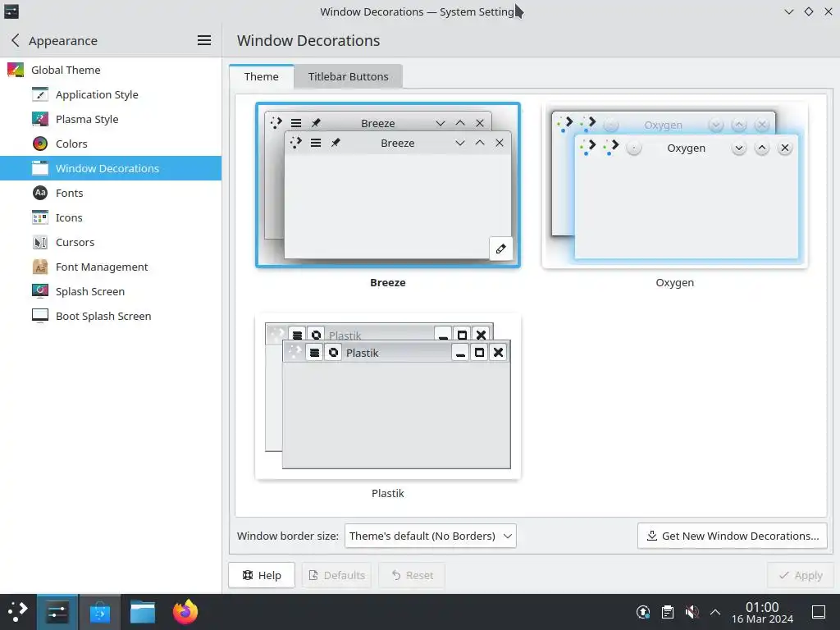Launch Firefox from the taskbar
The image size is (840, 630).
(x=185, y=612)
